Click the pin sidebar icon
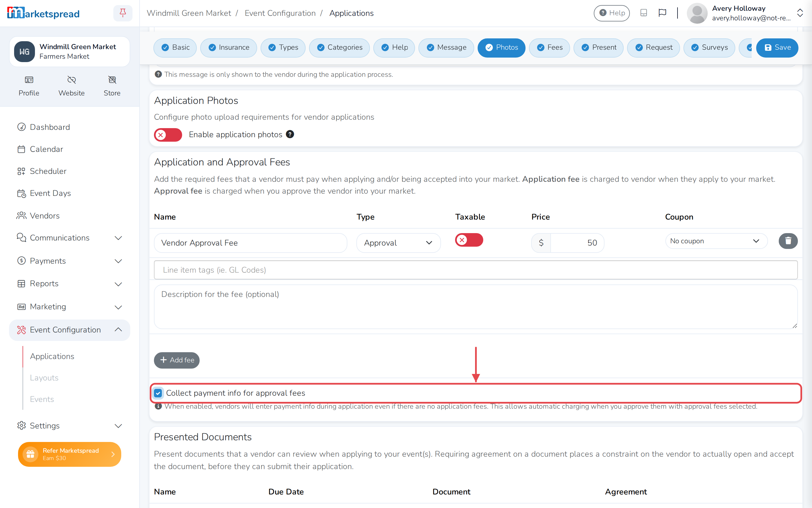This screenshot has width=812, height=508. tap(123, 13)
